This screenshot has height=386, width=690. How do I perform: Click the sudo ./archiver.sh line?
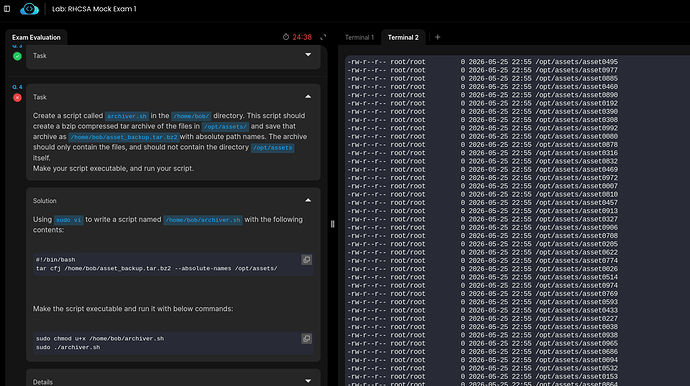point(68,347)
